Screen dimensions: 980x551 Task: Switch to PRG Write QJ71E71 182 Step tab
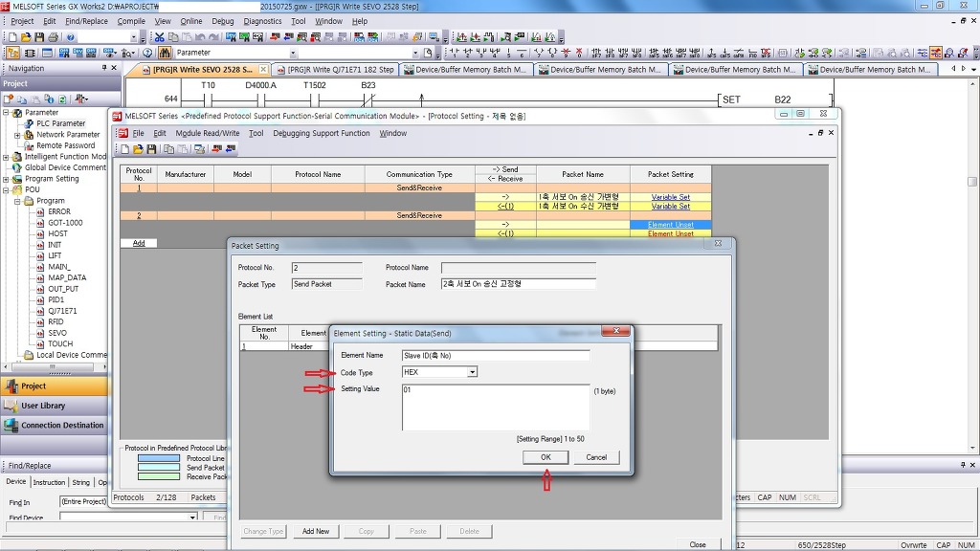pyautogui.click(x=340, y=70)
